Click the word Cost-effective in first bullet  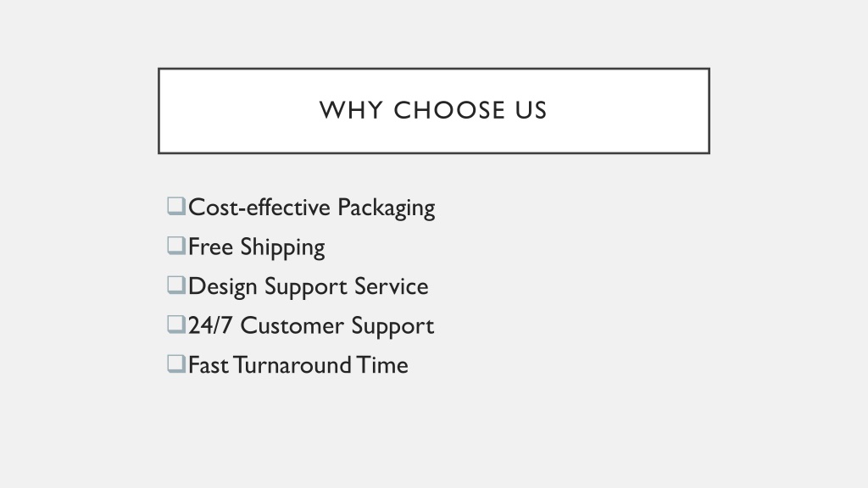pos(259,207)
